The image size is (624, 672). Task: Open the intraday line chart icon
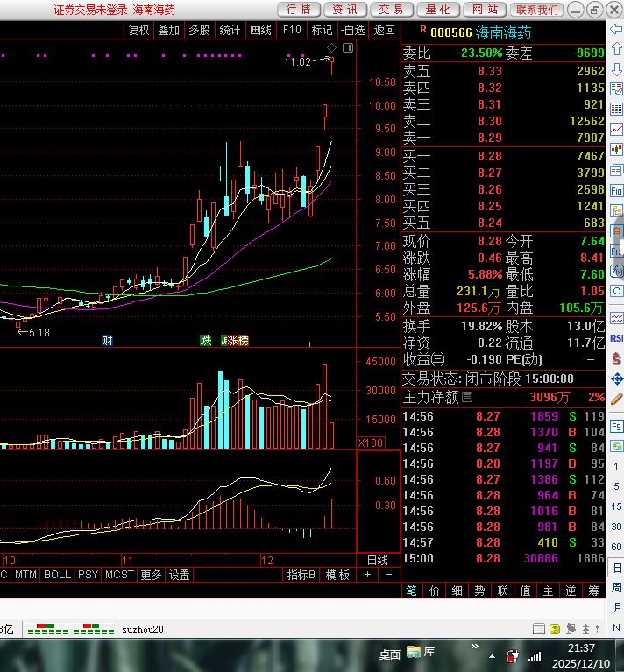coord(616,129)
